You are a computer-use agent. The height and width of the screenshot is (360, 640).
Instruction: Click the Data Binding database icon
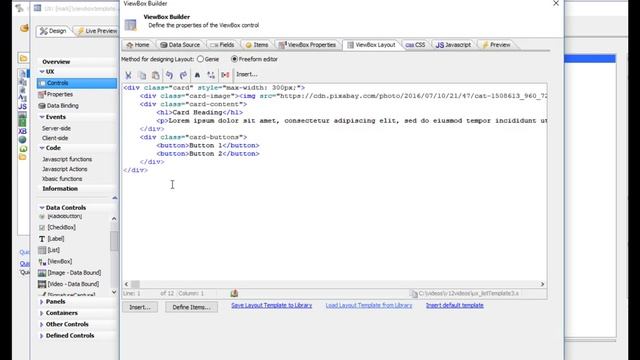coord(42,106)
